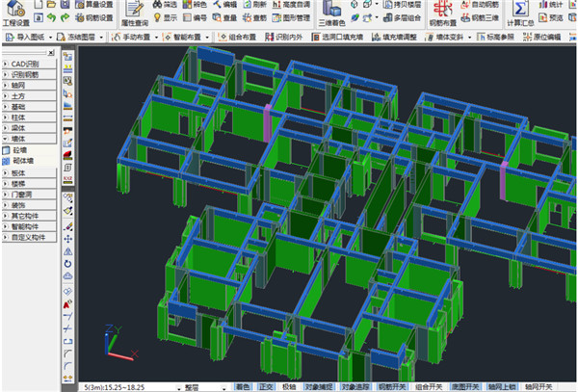Expand 梁体 category
The image size is (578, 392).
click(x=29, y=128)
